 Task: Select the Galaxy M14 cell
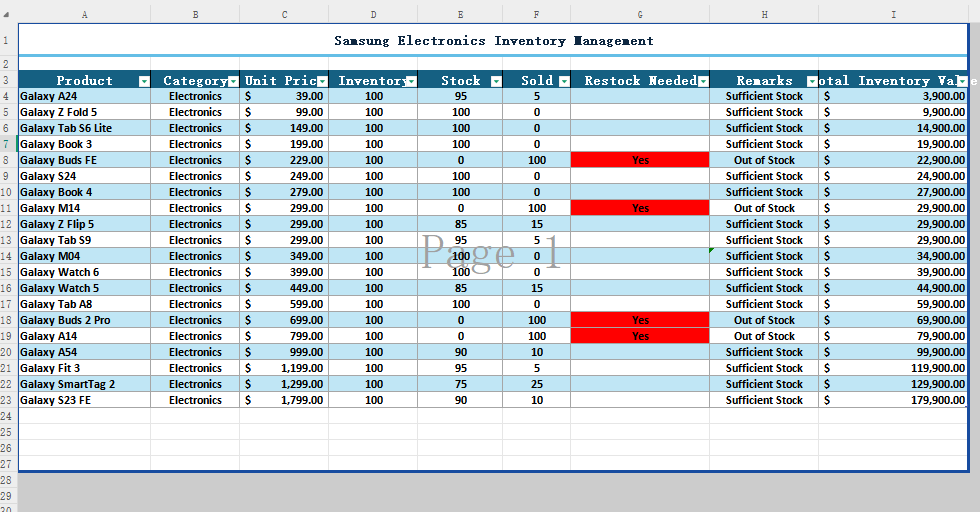[84, 208]
